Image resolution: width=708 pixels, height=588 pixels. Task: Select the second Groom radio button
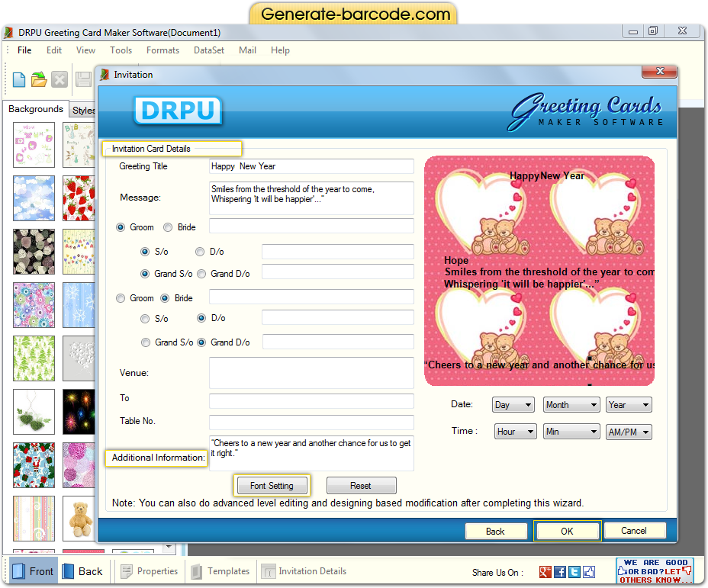click(x=121, y=298)
